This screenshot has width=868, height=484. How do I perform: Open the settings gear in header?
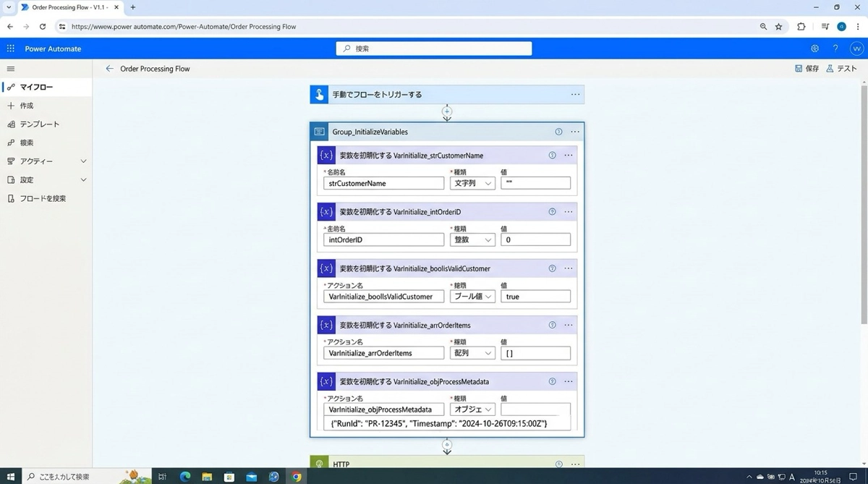pyautogui.click(x=814, y=48)
